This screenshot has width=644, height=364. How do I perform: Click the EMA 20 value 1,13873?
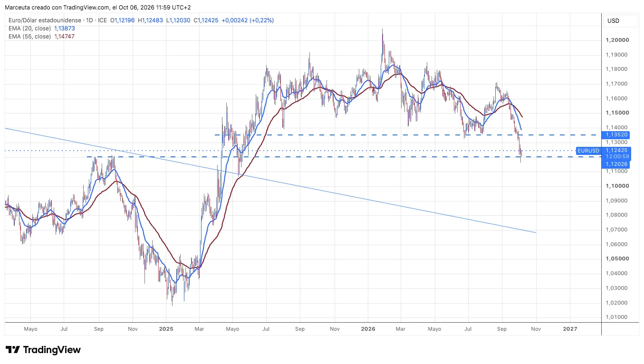tap(65, 29)
